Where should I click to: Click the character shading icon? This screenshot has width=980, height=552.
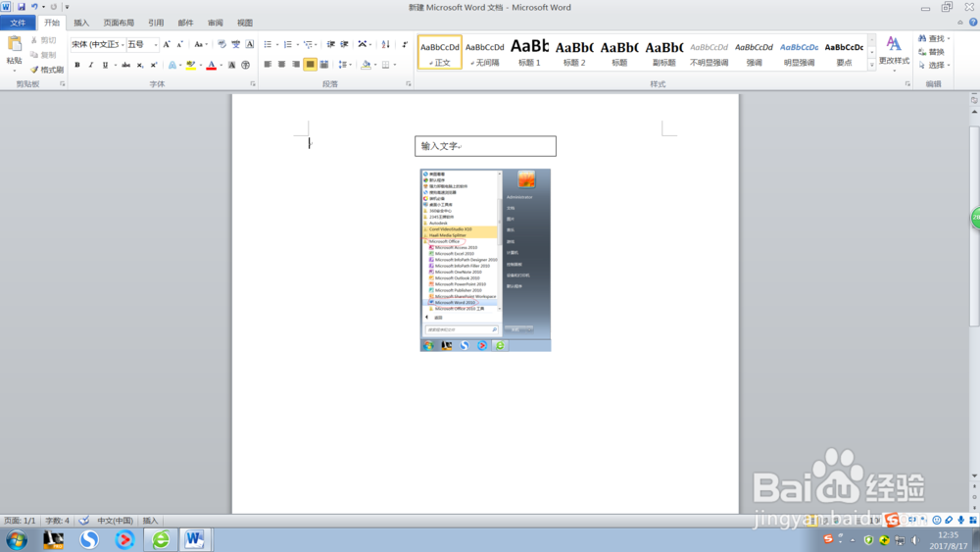click(232, 65)
